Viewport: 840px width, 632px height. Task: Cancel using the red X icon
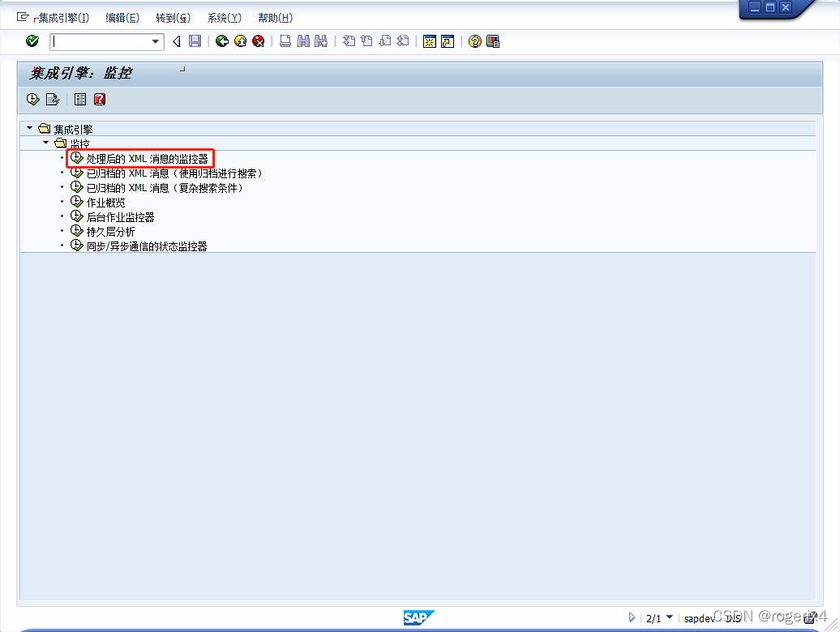pyautogui.click(x=258, y=41)
